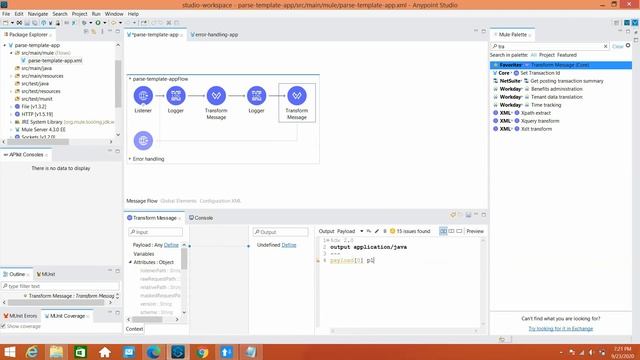Click the Clear link in Mule Palette
The height and width of the screenshot is (360, 640).
point(618,47)
